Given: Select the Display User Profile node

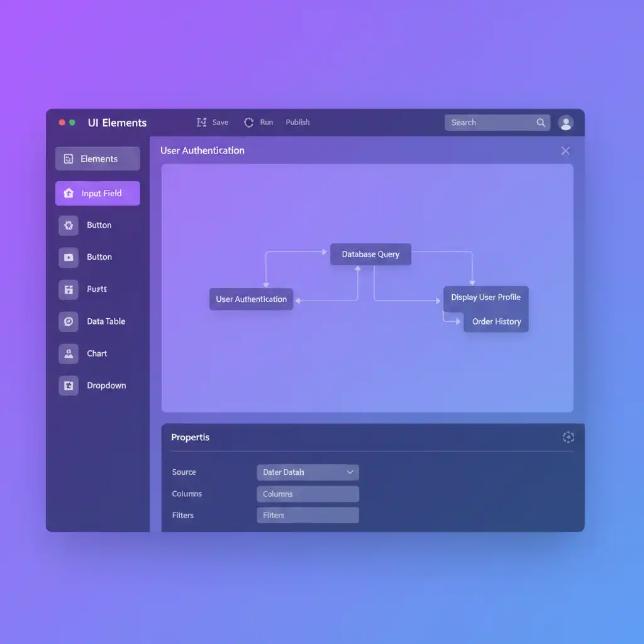Looking at the screenshot, I should (x=486, y=297).
